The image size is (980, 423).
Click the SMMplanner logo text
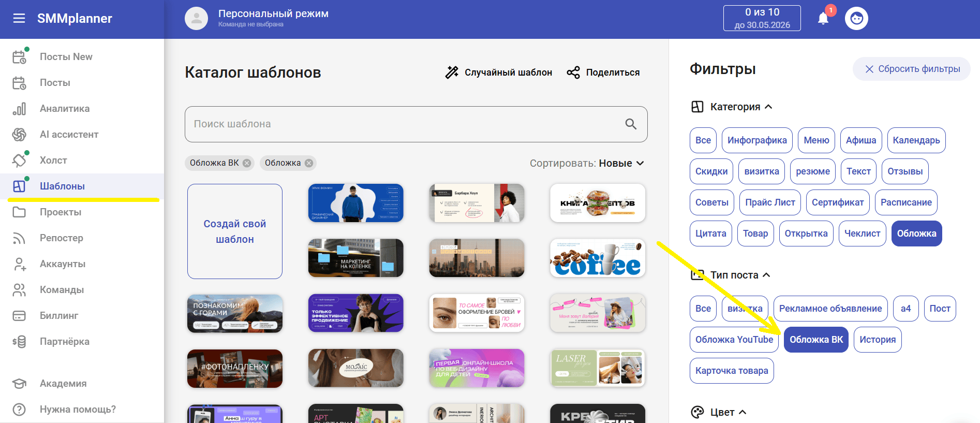coord(75,19)
